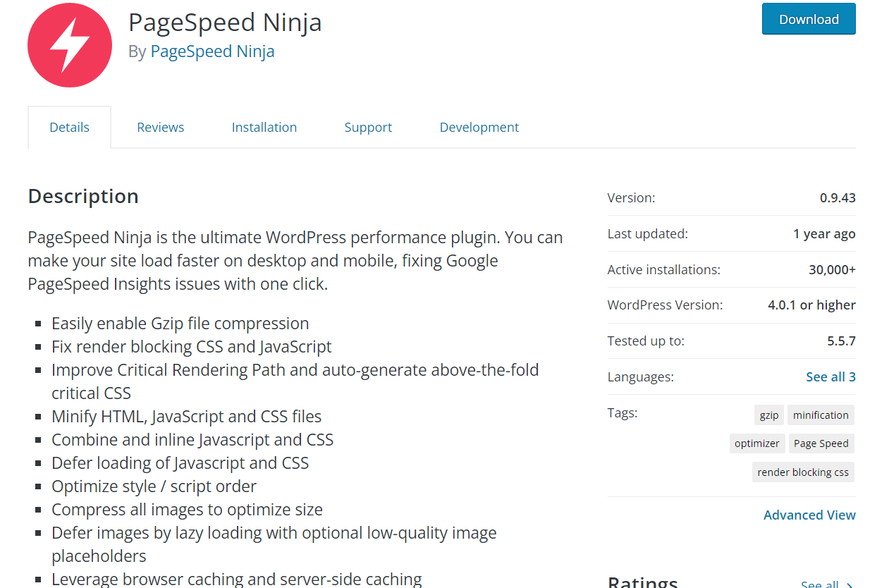Open the Installation tab
Image resolution: width=889 pixels, height=588 pixels.
coord(264,128)
